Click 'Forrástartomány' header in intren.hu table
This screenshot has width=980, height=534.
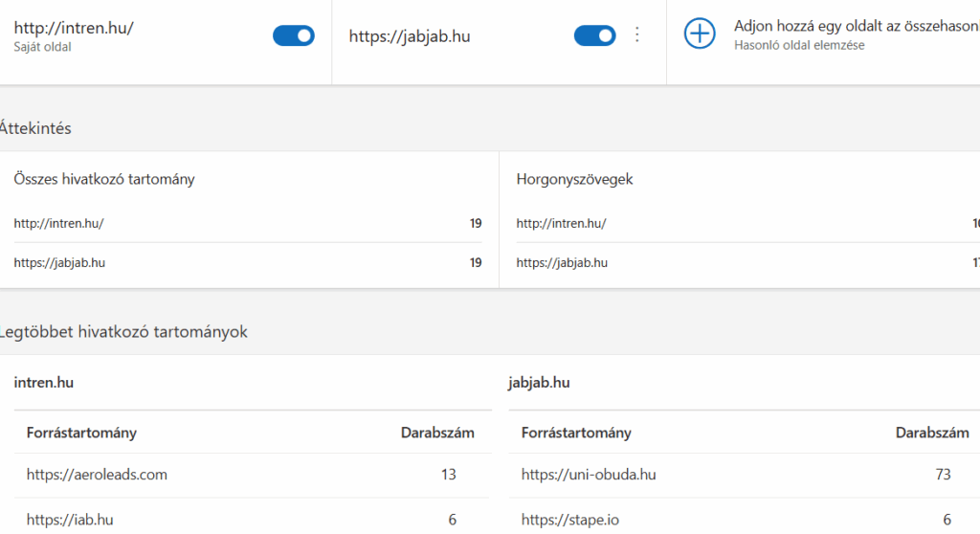point(81,433)
